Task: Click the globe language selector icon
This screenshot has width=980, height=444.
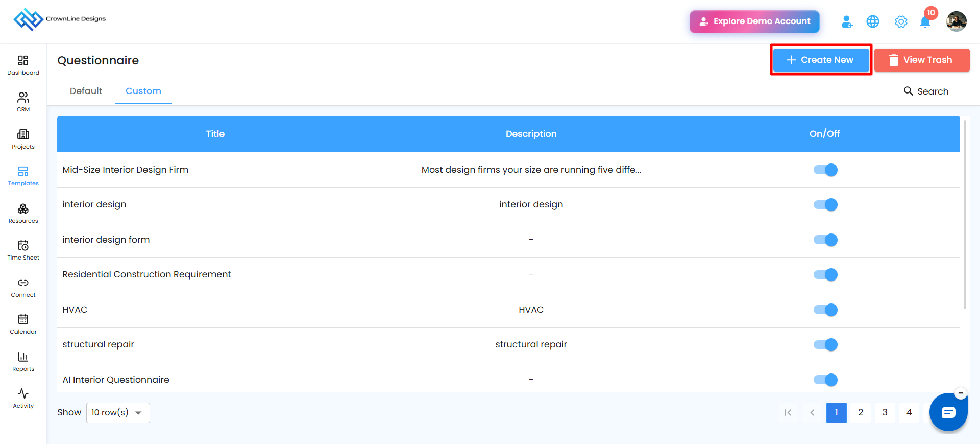Action: coord(873,21)
